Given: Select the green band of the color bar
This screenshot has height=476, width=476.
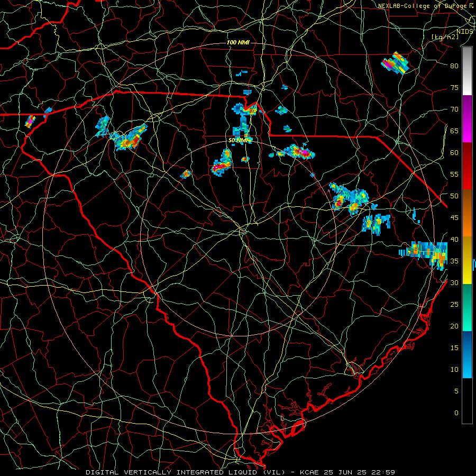Looking at the screenshot, I should [x=467, y=307].
